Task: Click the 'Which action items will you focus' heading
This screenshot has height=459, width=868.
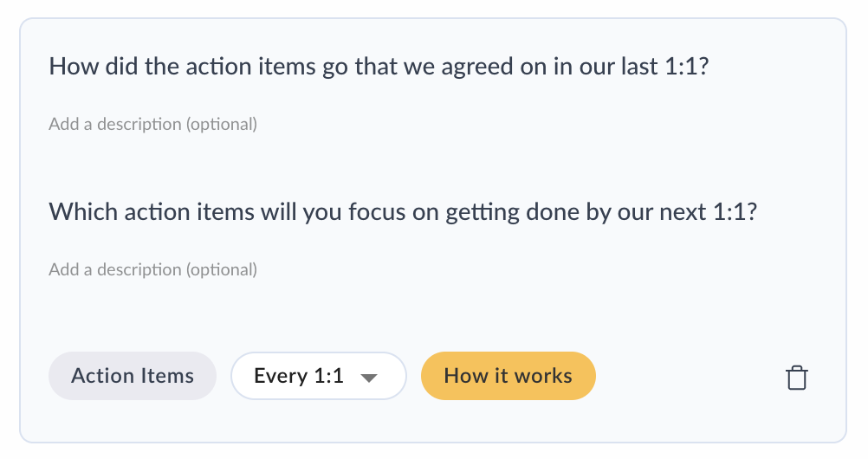Action: coord(403,211)
